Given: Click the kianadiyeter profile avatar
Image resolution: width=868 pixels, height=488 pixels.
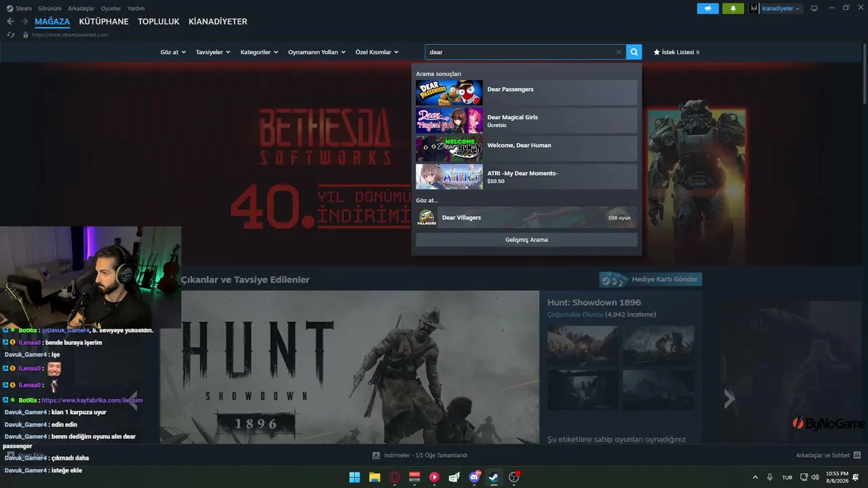Looking at the screenshot, I should [x=754, y=9].
